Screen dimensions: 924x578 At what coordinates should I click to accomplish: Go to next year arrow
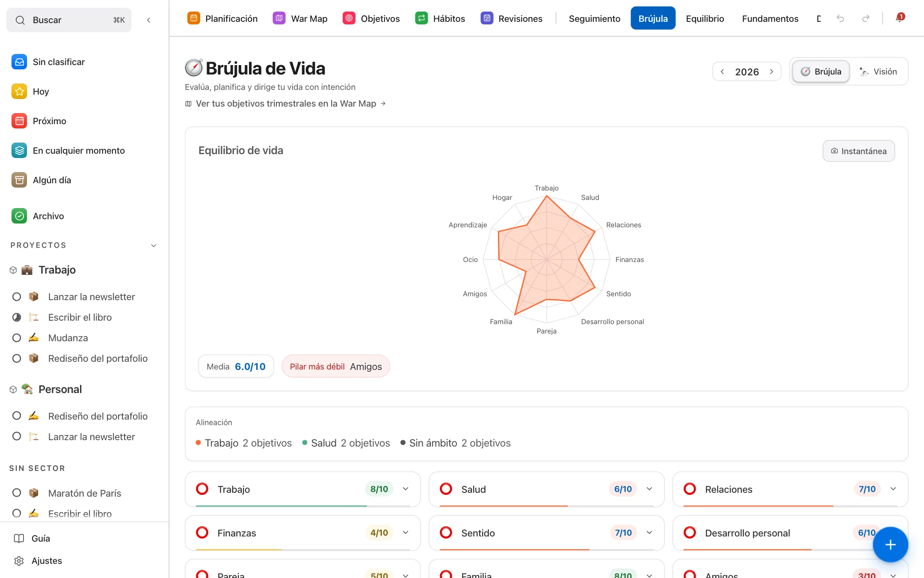[x=772, y=72]
